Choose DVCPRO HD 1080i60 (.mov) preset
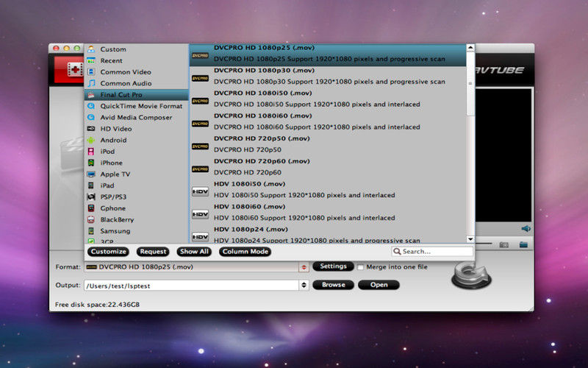The image size is (588, 368). point(328,123)
